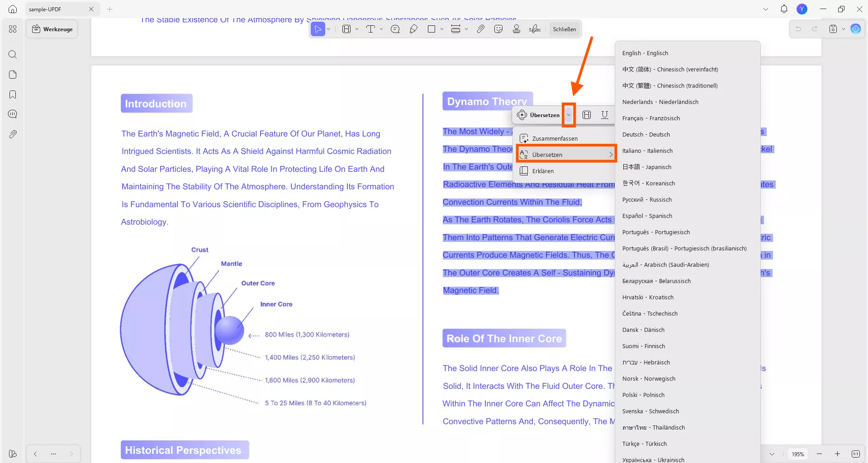
Task: Expand the selection tool options arrow
Action: click(x=328, y=29)
